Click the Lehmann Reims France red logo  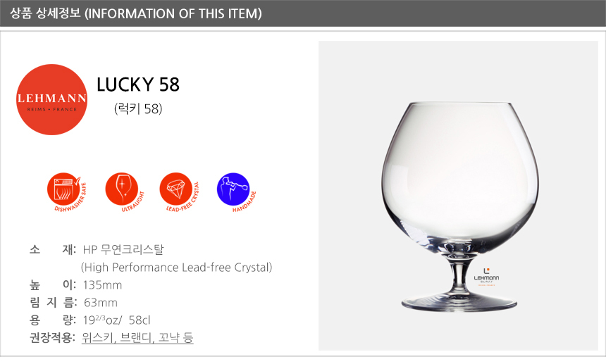coord(51,100)
